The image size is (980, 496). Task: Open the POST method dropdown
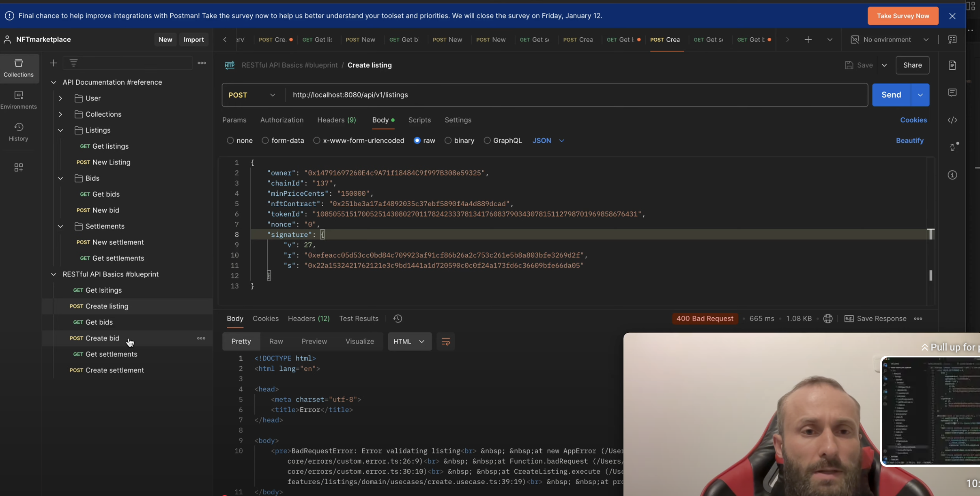pos(252,95)
